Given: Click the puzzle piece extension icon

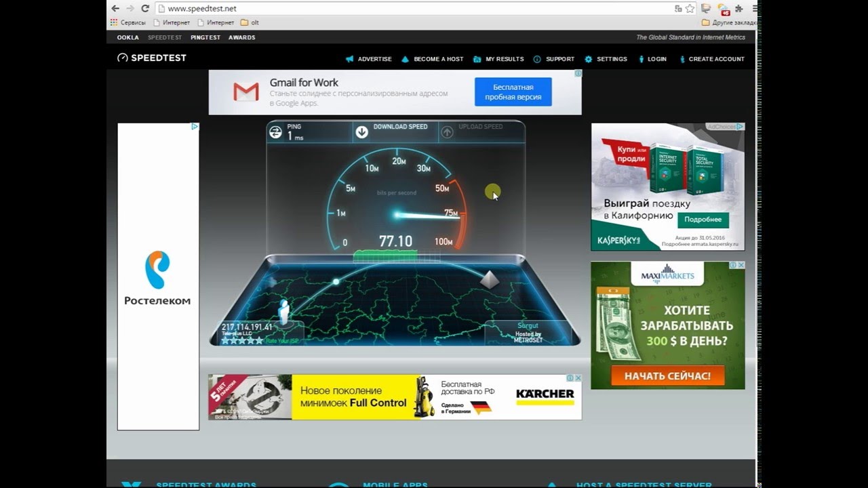Looking at the screenshot, I should [740, 9].
